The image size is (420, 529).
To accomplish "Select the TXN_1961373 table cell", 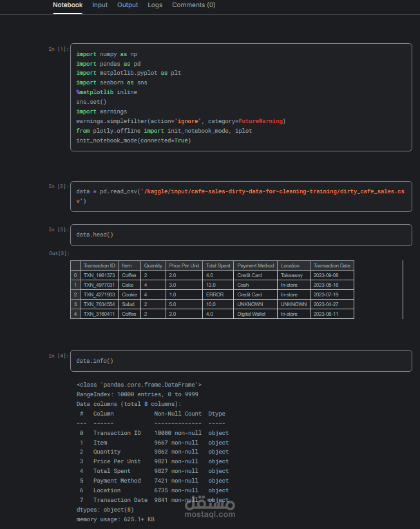I will pos(99,275).
